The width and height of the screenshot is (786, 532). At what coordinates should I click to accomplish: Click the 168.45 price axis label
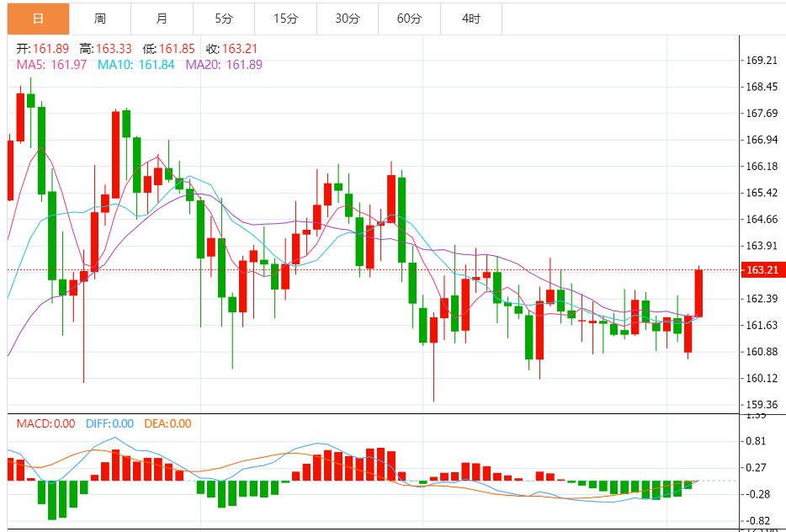tap(762, 88)
